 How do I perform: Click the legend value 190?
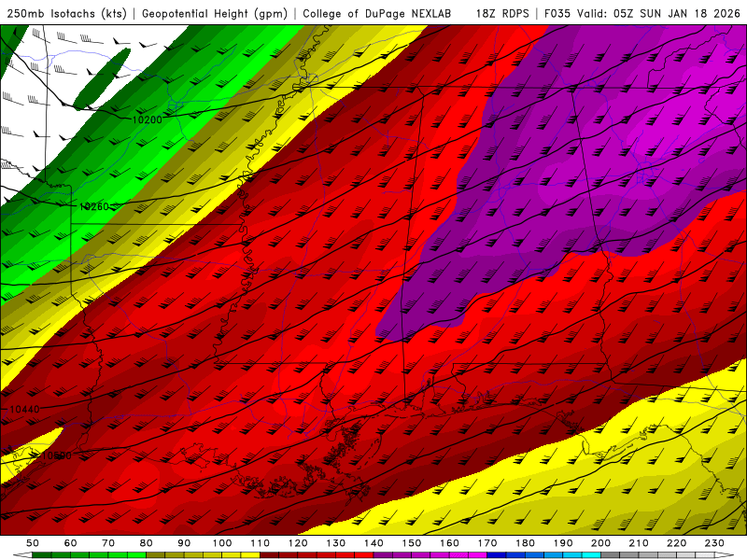coord(563,543)
